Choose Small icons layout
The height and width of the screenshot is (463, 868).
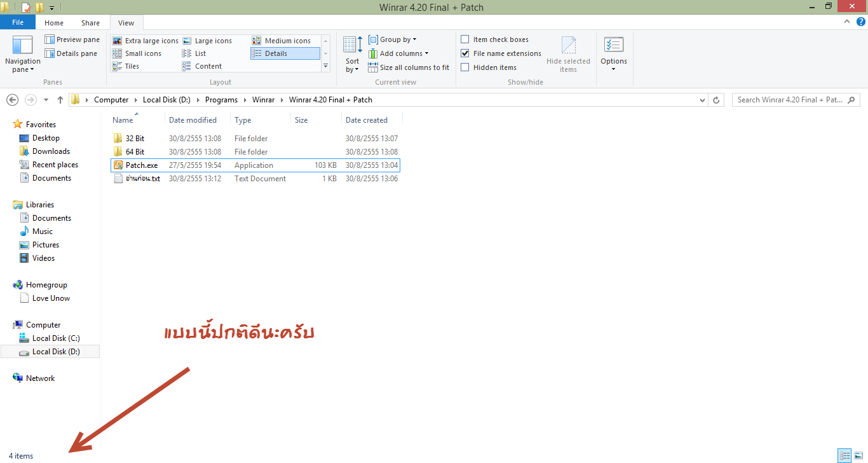[137, 53]
